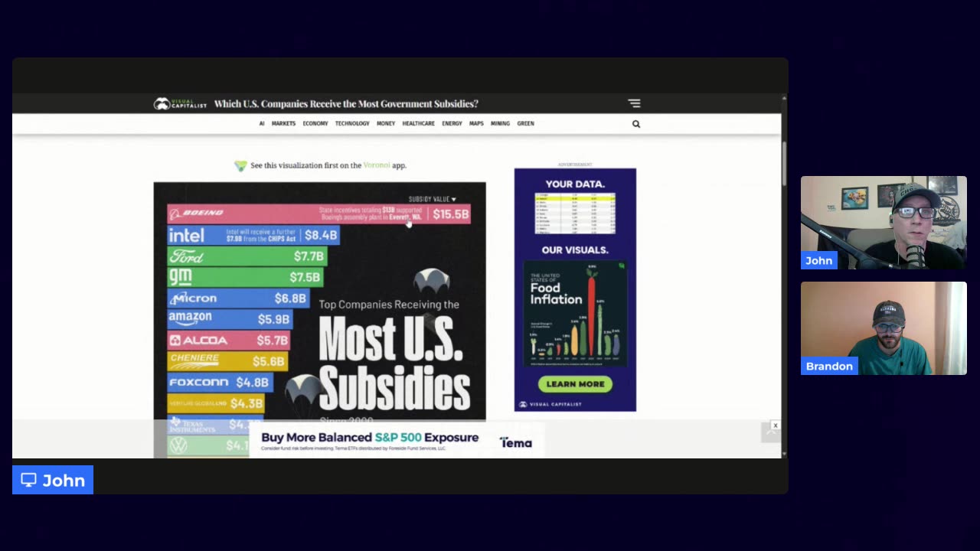Open the Markets menu item

(283, 123)
